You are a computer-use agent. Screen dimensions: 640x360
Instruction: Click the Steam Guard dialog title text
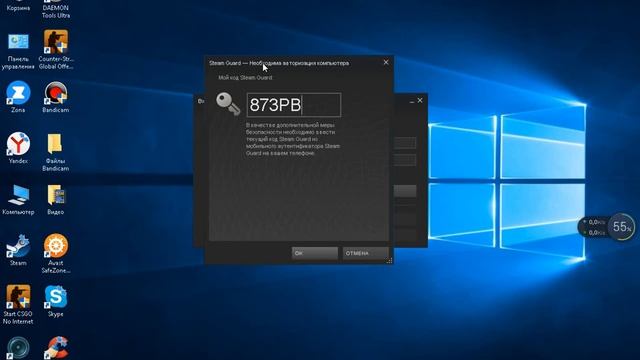[279, 63]
